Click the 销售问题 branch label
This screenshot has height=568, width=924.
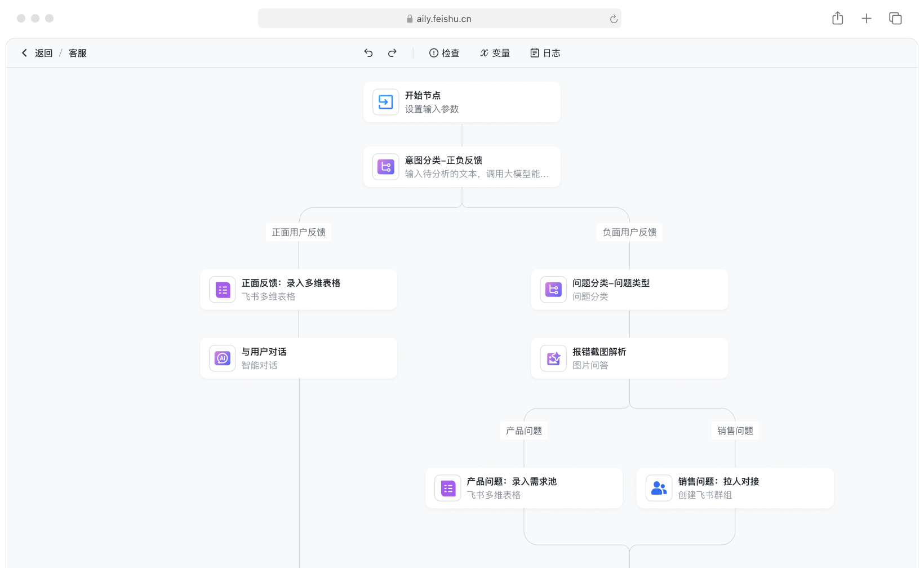click(735, 430)
